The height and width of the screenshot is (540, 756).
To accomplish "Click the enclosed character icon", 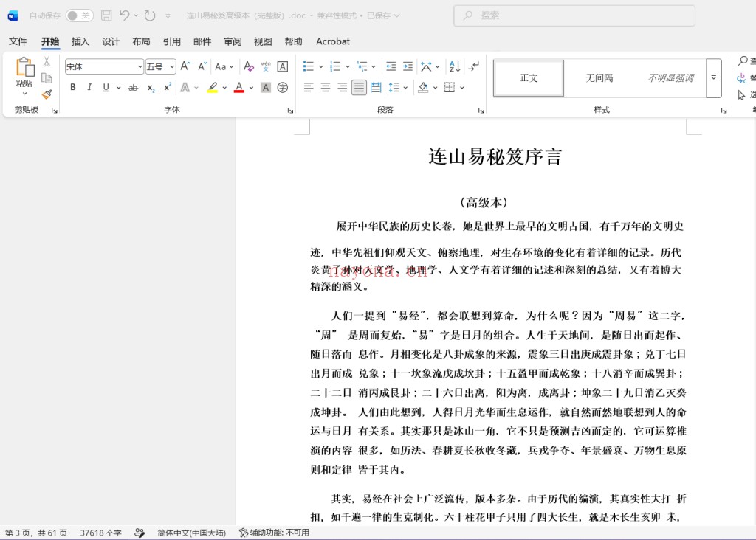I will (283, 88).
